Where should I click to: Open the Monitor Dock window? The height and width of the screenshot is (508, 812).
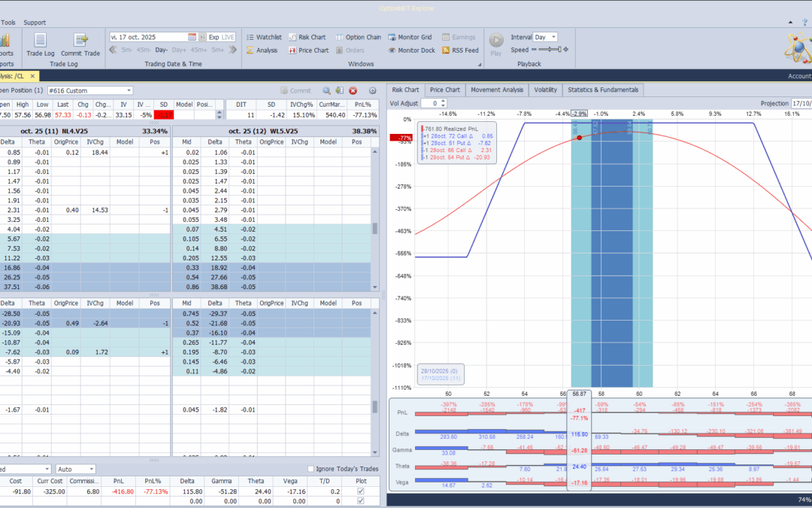pos(412,50)
